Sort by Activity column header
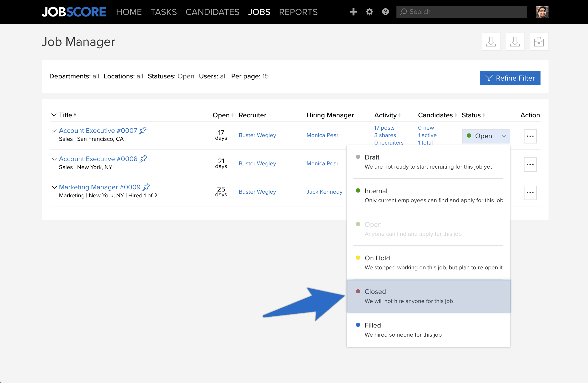Screen dimensions: 588x383 click(387, 115)
